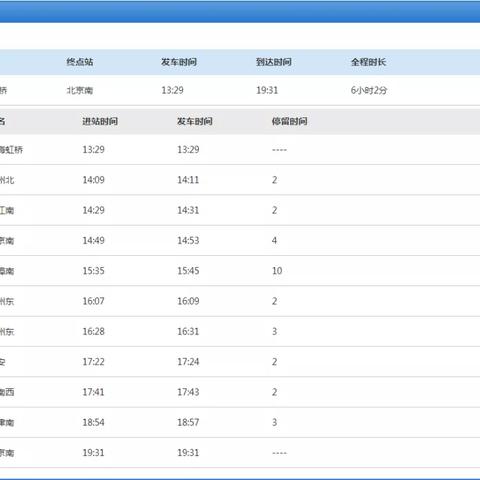Select the 北京南 terminal station cell
The image size is (480, 480).
[80, 90]
